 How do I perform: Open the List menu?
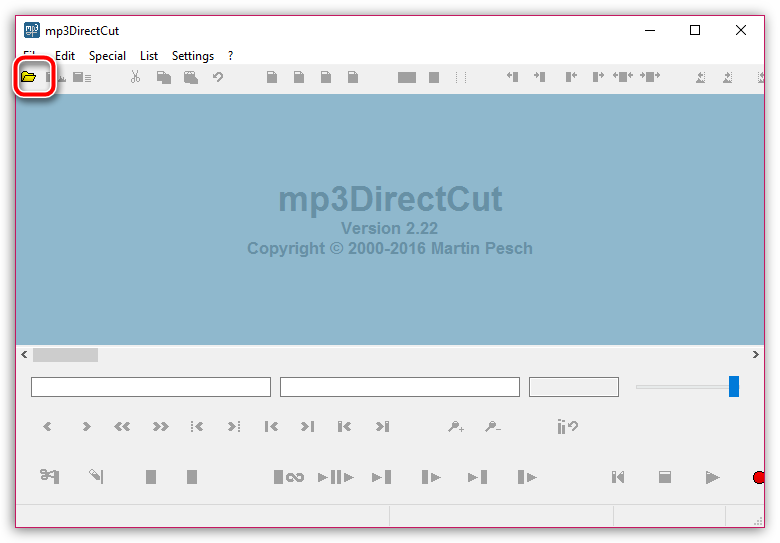[149, 56]
